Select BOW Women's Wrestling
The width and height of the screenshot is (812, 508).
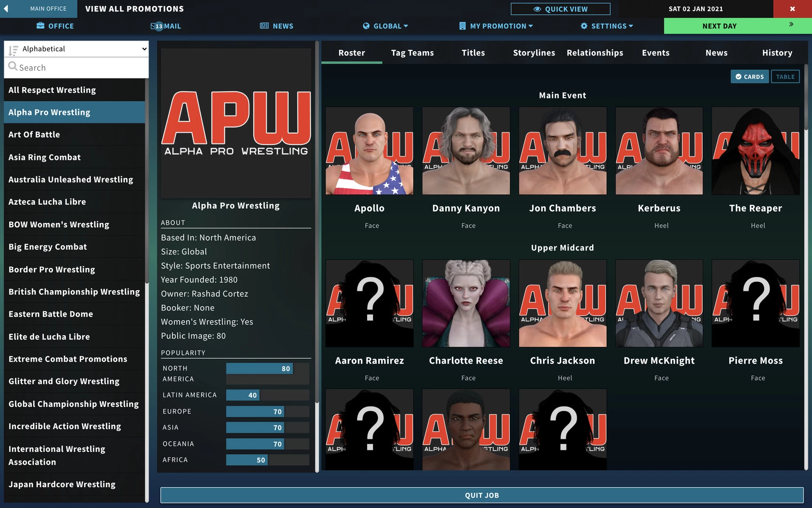[x=74, y=224]
